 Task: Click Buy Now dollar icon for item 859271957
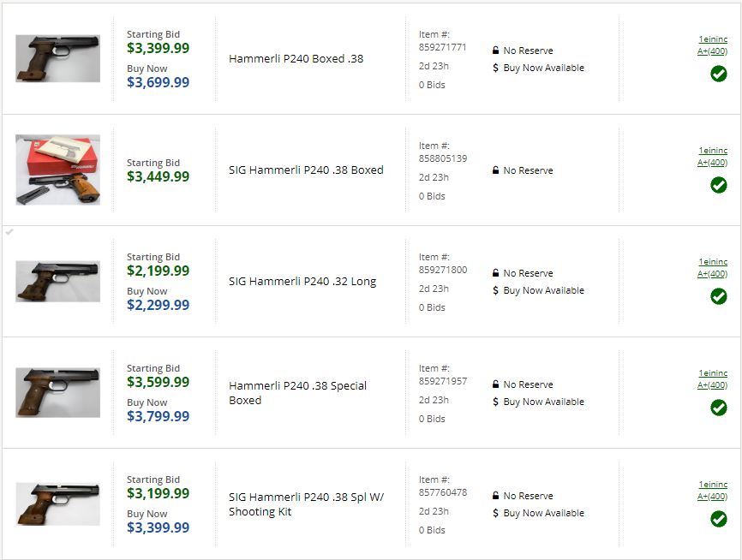pyautogui.click(x=495, y=402)
